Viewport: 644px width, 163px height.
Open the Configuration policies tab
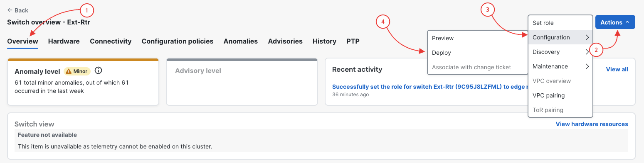point(178,41)
